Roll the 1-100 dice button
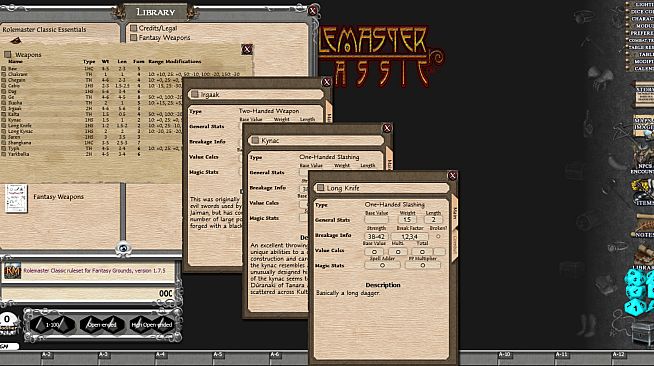 point(53,325)
